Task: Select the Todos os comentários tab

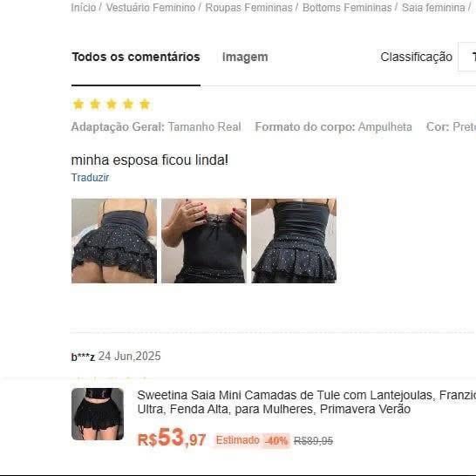Action: click(136, 57)
